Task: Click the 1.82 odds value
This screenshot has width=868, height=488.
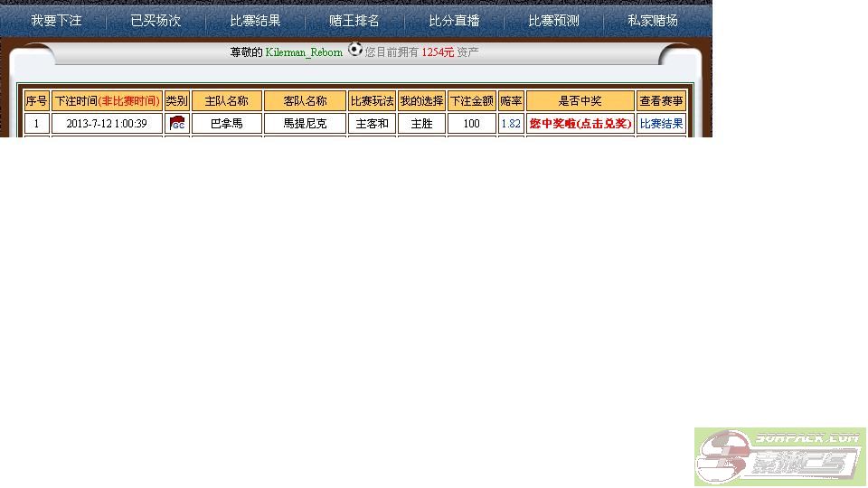Action: (x=511, y=124)
